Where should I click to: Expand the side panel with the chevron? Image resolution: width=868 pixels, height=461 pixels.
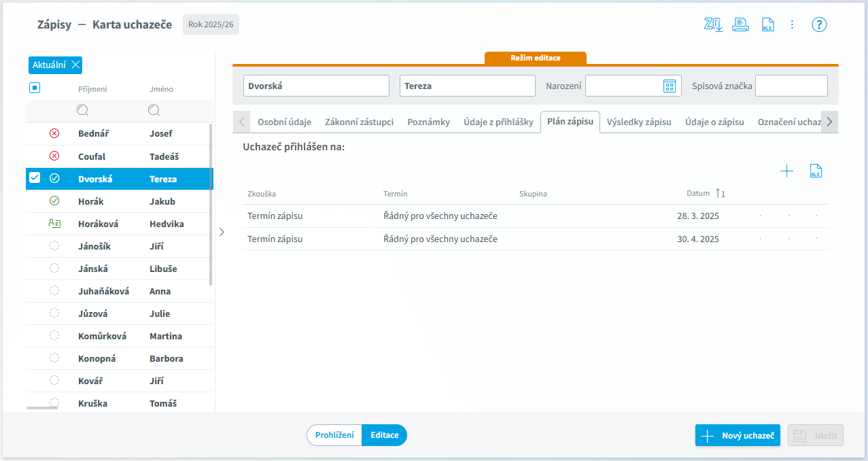pyautogui.click(x=222, y=232)
